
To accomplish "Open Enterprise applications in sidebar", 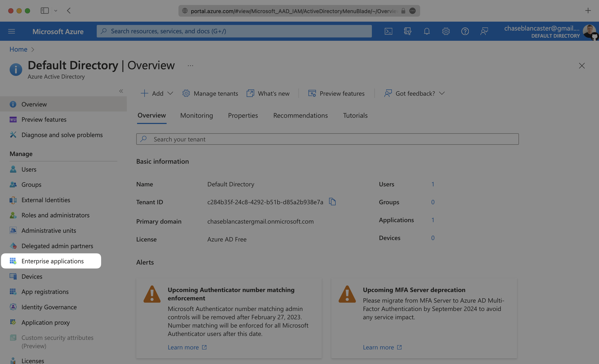I will [x=52, y=261].
